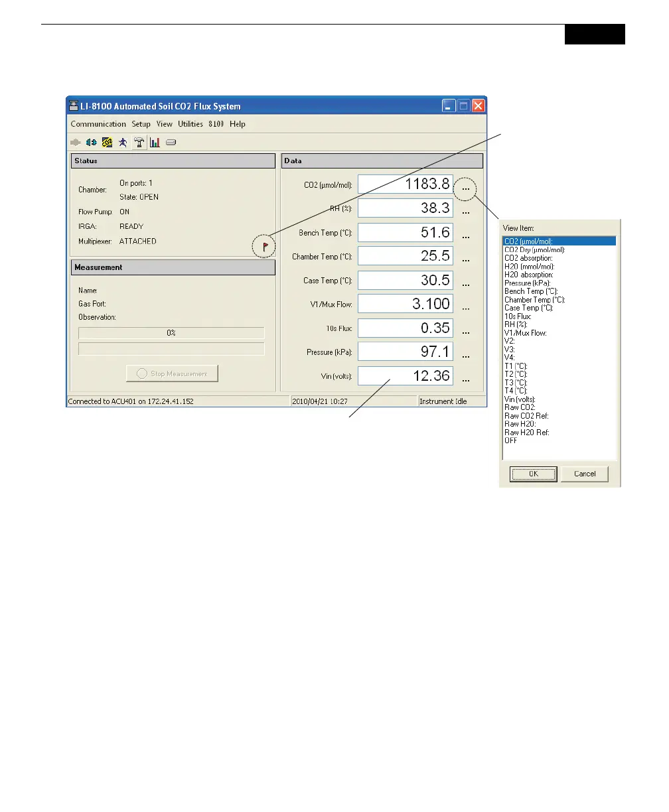Open the Utilities menu
The width and height of the screenshot is (669, 812).
(190, 124)
